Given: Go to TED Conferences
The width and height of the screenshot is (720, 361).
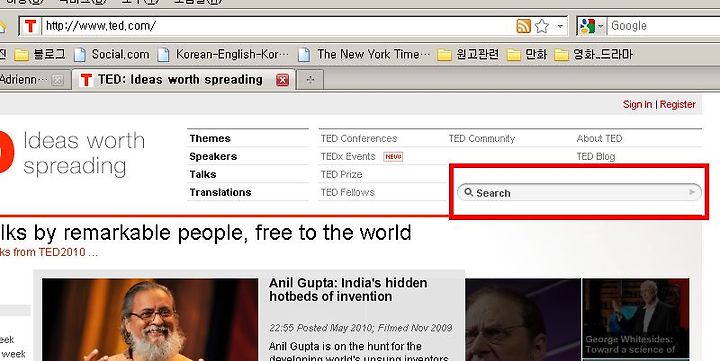Looking at the screenshot, I should (x=359, y=139).
